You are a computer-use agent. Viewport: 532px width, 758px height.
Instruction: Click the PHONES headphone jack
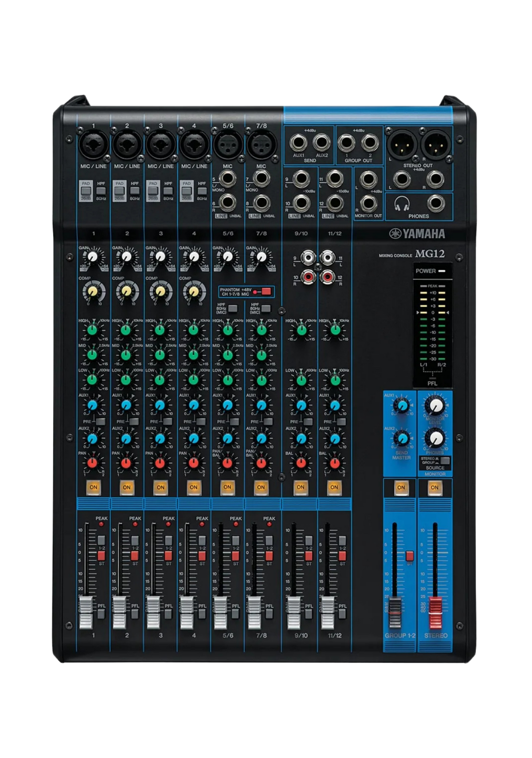(436, 203)
